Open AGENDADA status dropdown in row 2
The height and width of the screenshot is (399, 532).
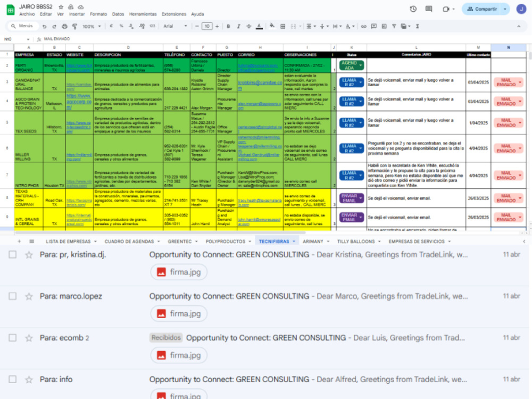[x=352, y=65]
